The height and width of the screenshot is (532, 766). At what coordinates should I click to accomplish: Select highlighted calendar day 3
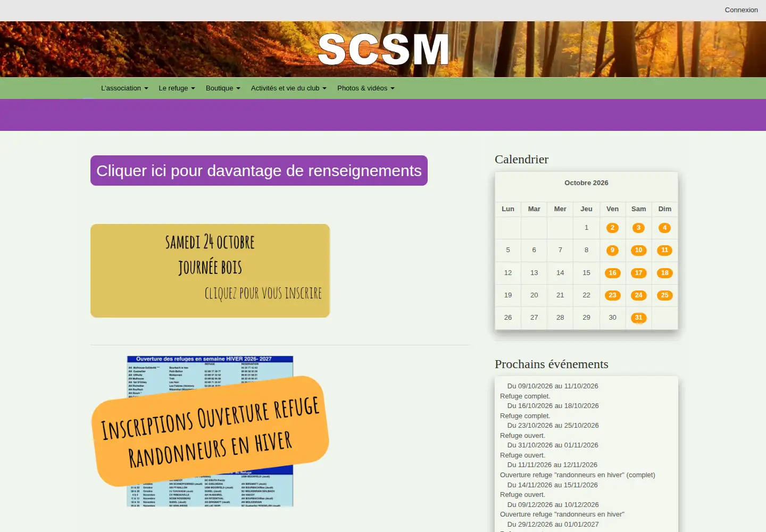pos(638,228)
